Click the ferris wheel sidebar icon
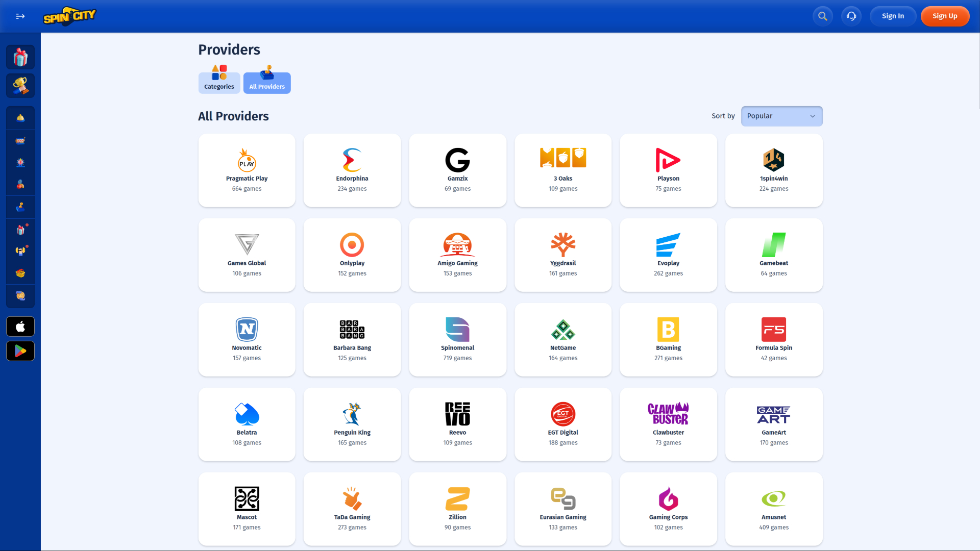This screenshot has height=551, width=980. [20, 162]
